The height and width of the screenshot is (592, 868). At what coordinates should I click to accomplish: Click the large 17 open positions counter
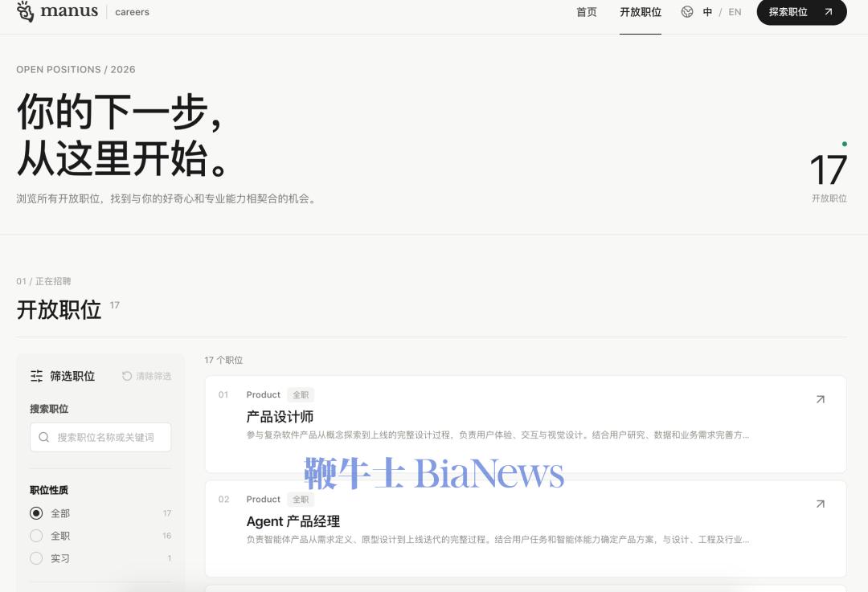[828, 169]
